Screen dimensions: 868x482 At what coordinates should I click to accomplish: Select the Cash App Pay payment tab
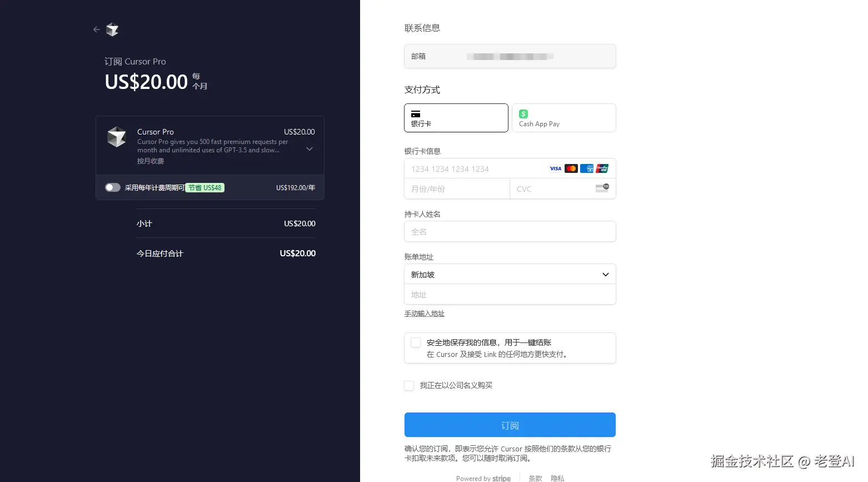point(563,118)
